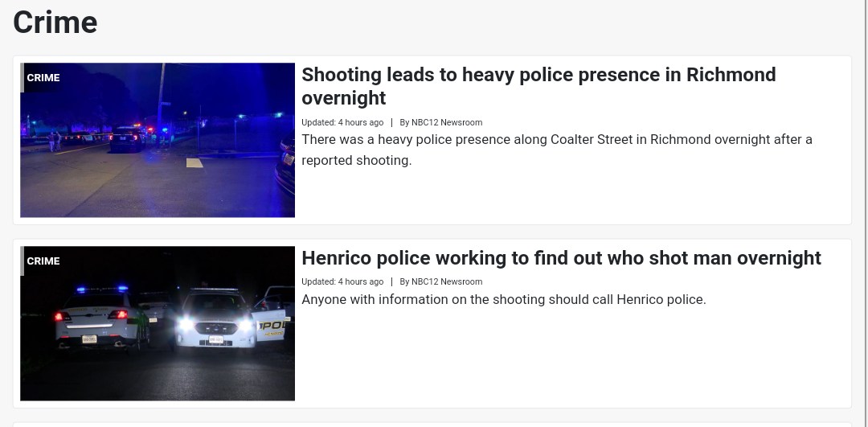
Task: Click the Coalter Street summary paragraph
Action: point(557,150)
